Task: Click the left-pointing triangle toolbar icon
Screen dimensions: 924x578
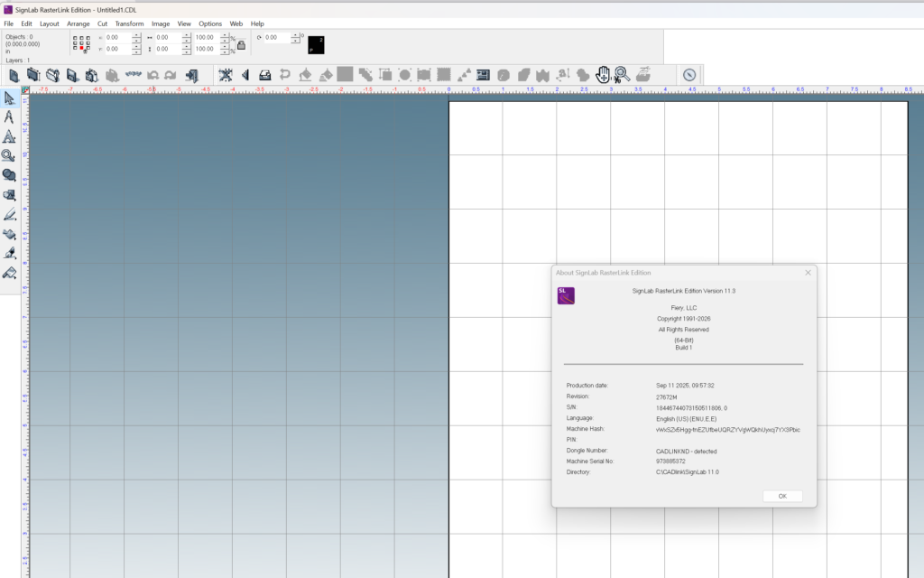Action: pyautogui.click(x=245, y=75)
